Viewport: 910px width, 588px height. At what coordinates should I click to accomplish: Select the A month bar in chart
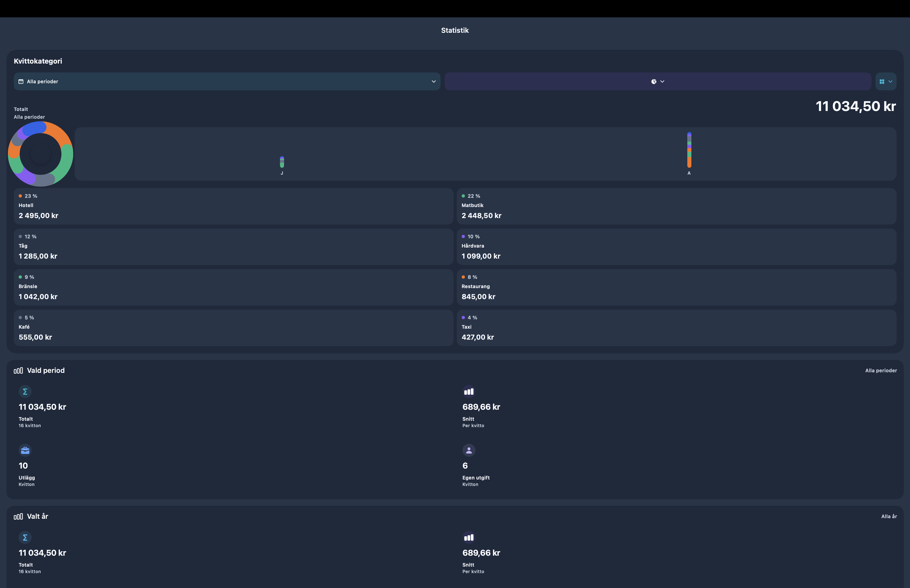pos(689,150)
